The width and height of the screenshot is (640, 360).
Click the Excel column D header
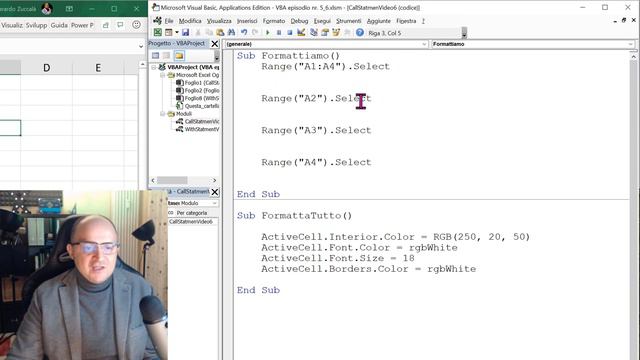[47, 68]
